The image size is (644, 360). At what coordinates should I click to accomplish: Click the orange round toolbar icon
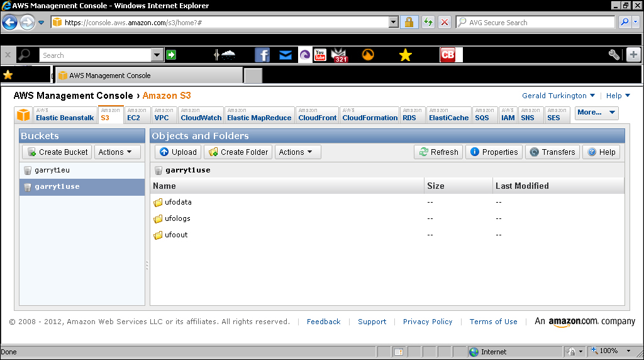click(368, 55)
